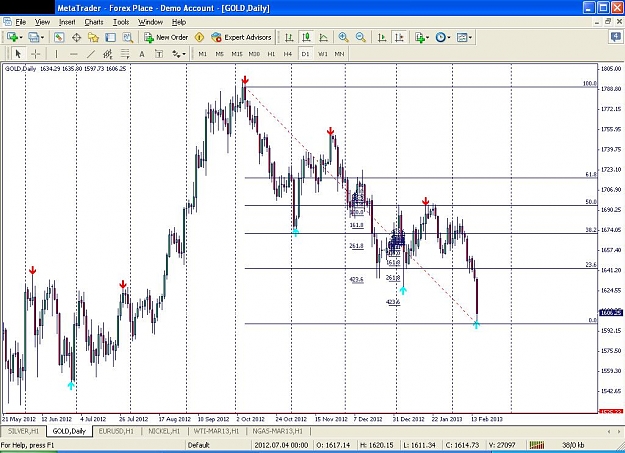625x453 pixels.
Task: Open the Navigator panel (folder with star)
Action: 93,37
